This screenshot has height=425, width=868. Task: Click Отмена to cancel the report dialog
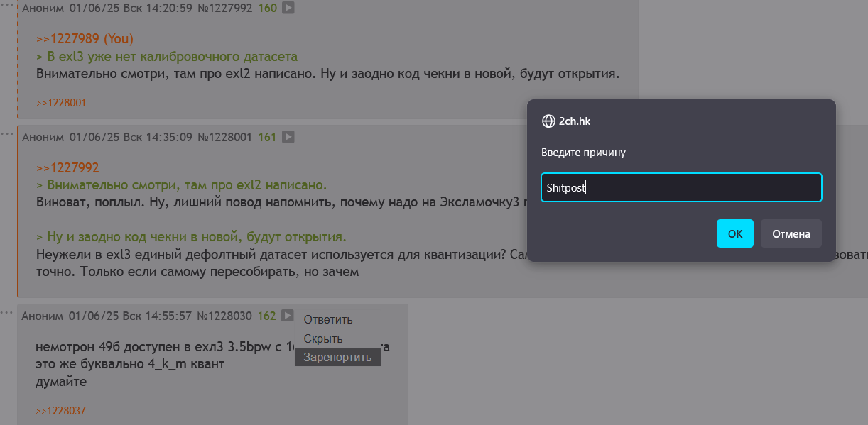(x=791, y=233)
